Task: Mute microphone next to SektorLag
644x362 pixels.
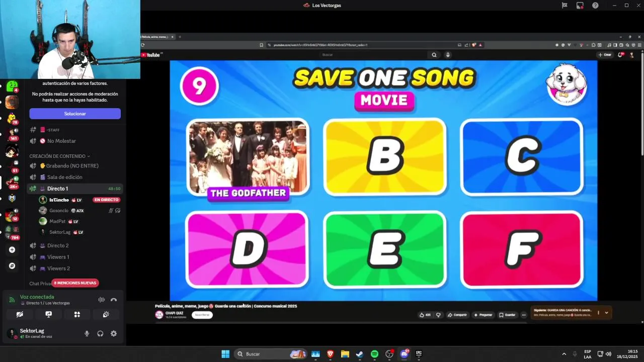Action: [x=87, y=333]
